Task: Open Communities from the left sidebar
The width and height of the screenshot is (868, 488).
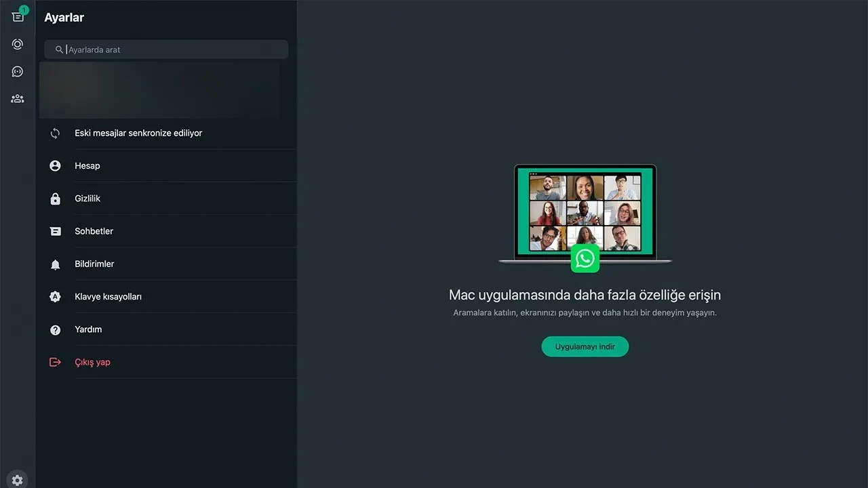Action: point(17,99)
